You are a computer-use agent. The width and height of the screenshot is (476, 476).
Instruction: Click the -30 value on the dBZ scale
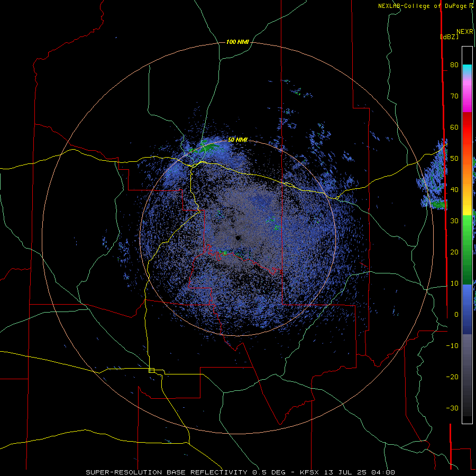point(452,408)
